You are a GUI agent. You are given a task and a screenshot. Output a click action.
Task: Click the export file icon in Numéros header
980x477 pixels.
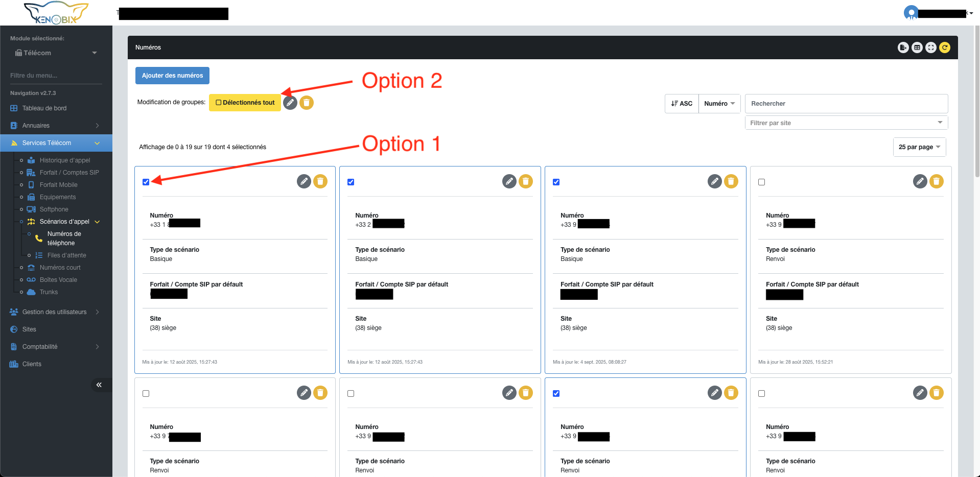pyautogui.click(x=903, y=47)
